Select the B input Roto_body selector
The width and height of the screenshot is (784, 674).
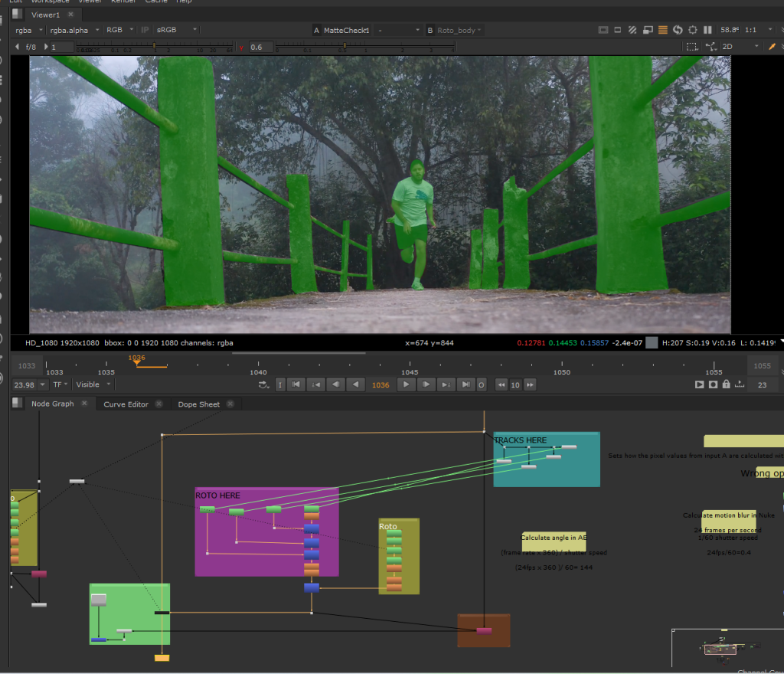(455, 31)
